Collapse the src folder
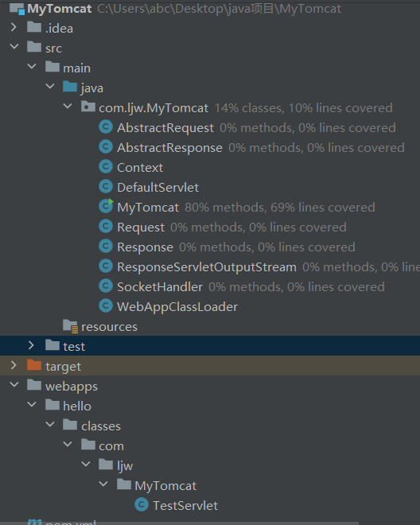Screen dimensions: 420x525 click(14, 47)
